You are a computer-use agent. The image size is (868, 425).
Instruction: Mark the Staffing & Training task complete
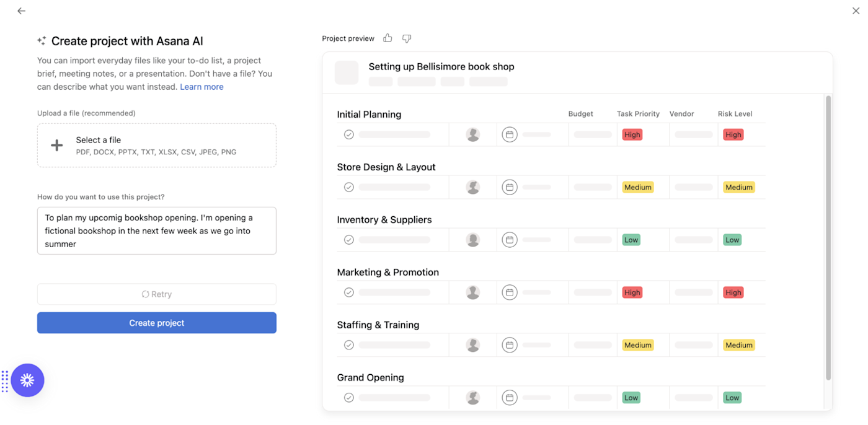349,345
